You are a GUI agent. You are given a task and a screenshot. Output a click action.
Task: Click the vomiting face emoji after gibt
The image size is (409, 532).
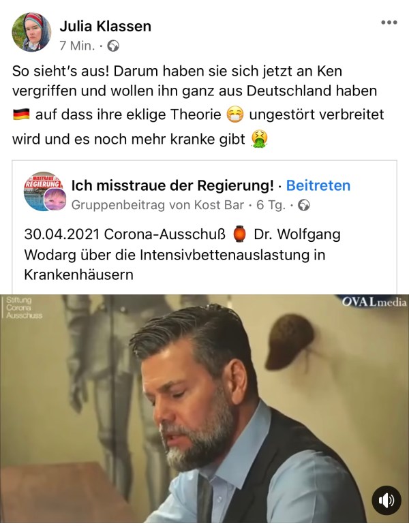[259, 140]
